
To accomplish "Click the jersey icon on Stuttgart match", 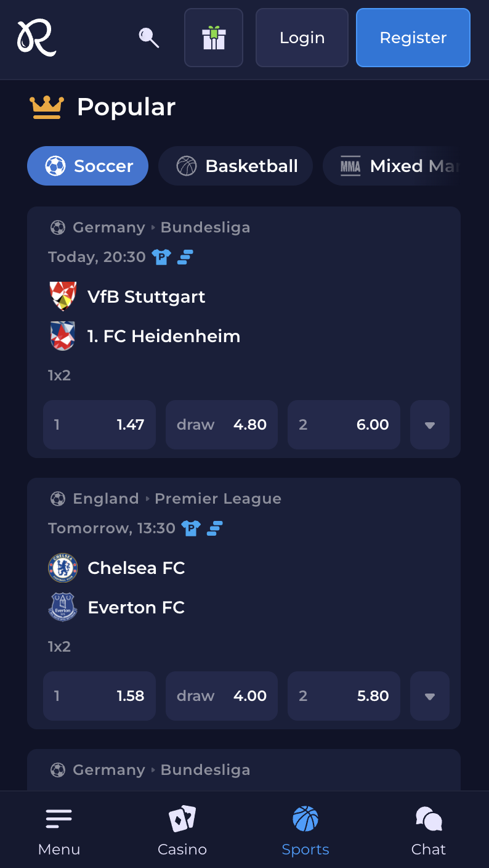I will 161,257.
